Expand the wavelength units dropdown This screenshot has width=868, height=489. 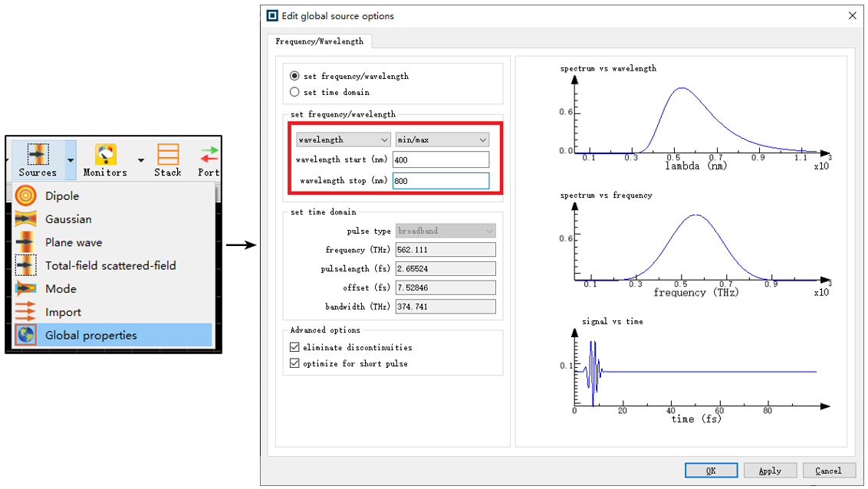coord(344,139)
